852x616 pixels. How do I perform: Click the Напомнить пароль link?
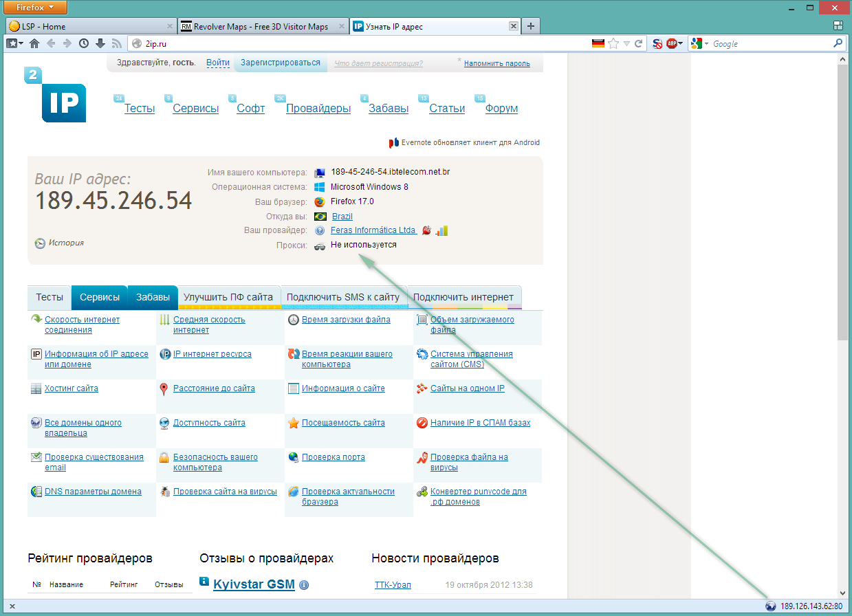click(497, 63)
